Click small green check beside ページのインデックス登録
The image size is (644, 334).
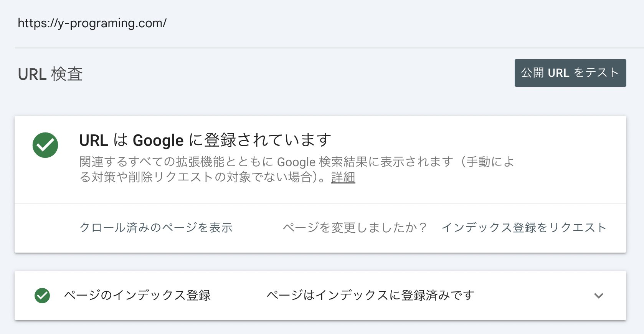point(42,296)
